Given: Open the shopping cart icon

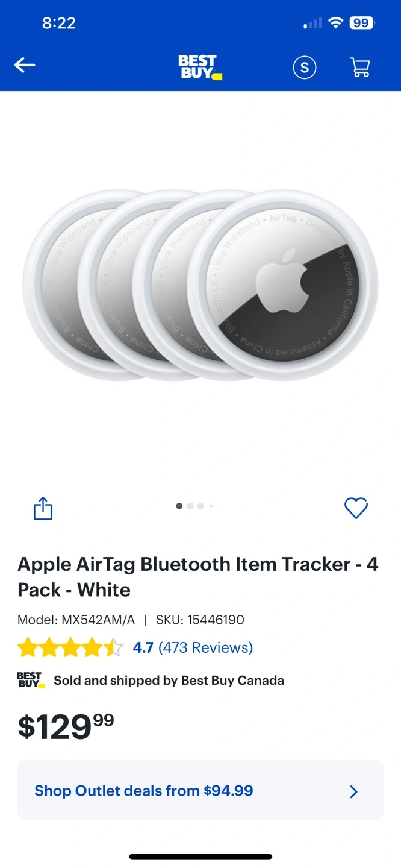Looking at the screenshot, I should [x=360, y=67].
